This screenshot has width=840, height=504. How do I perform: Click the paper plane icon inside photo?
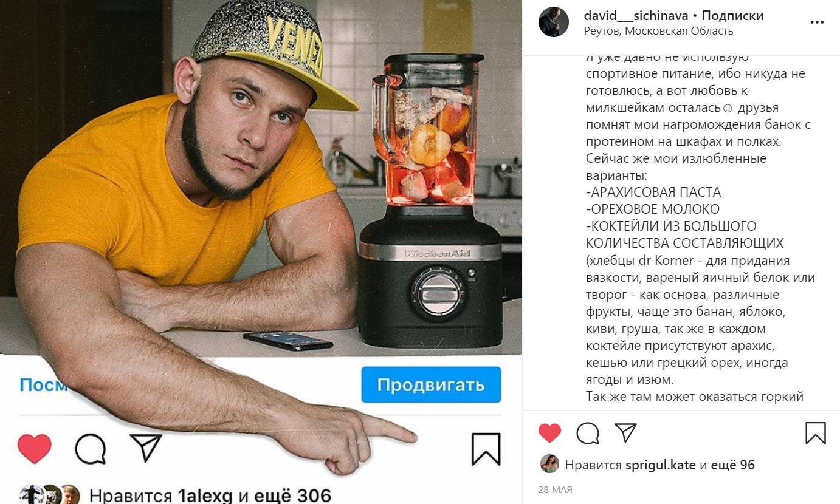point(146,448)
